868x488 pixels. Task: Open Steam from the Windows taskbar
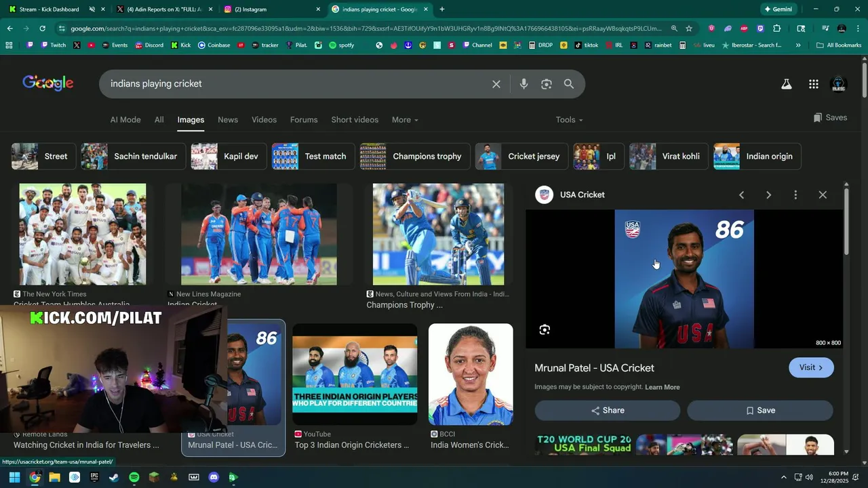[114, 477]
